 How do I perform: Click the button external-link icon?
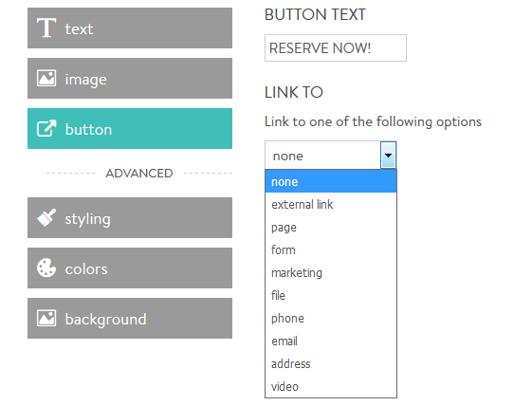(x=46, y=129)
